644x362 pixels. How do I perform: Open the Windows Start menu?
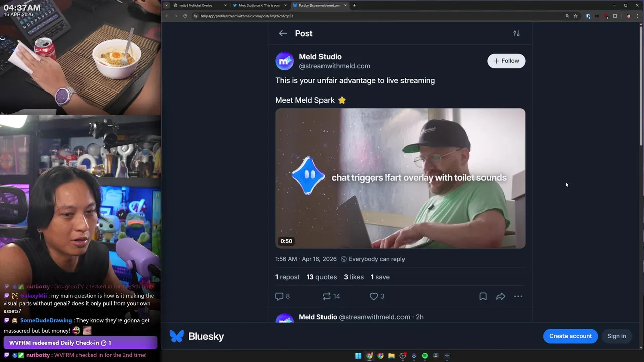pos(358,356)
